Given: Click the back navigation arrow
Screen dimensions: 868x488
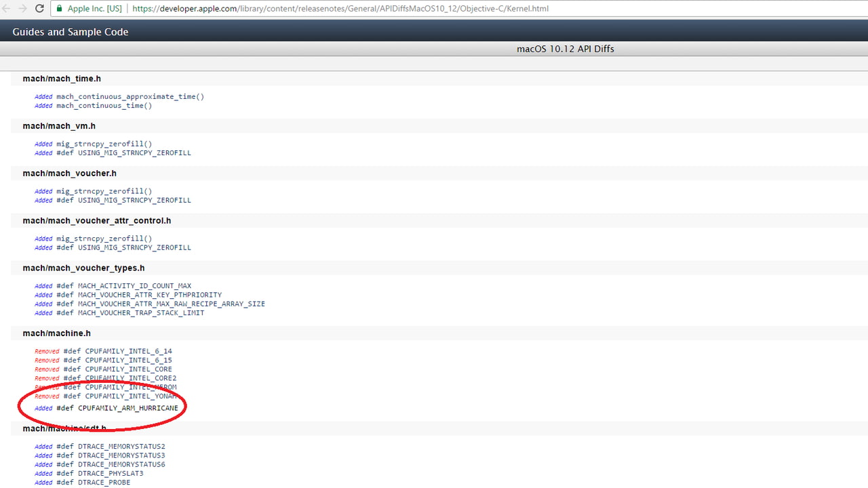Looking at the screenshot, I should click(7, 9).
